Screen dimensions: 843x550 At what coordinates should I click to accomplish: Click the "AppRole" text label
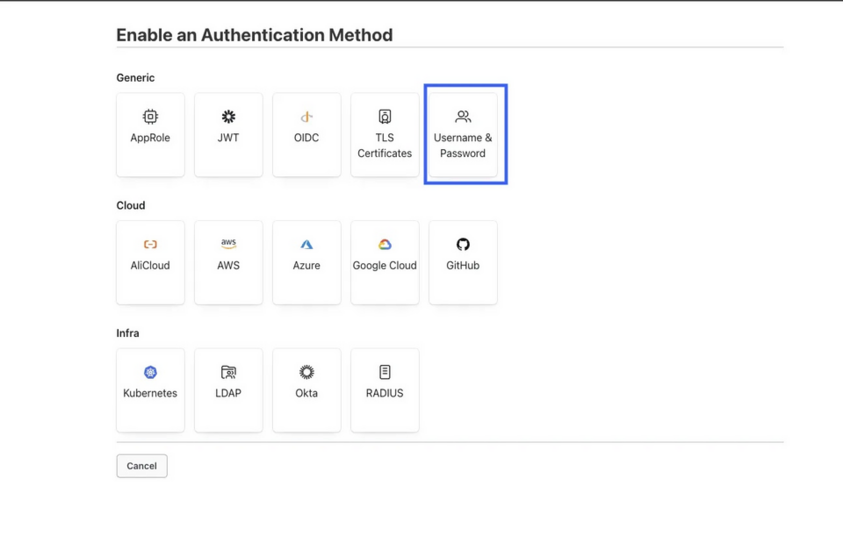(150, 138)
